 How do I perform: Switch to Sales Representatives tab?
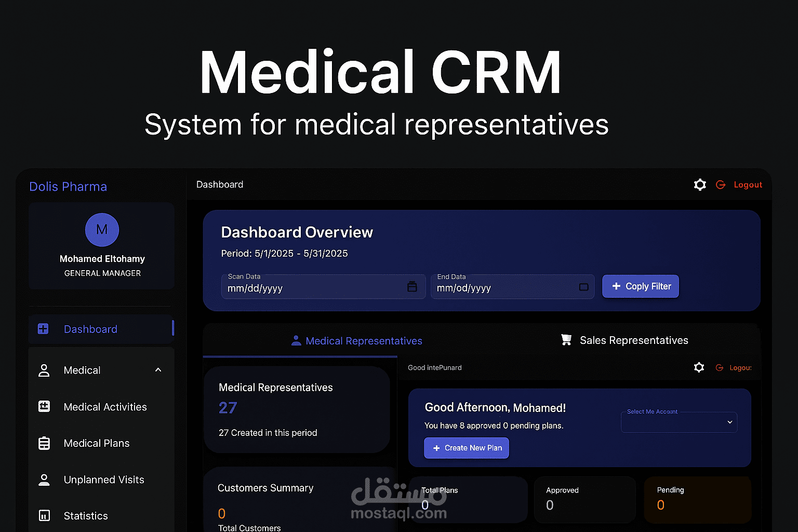624,340
